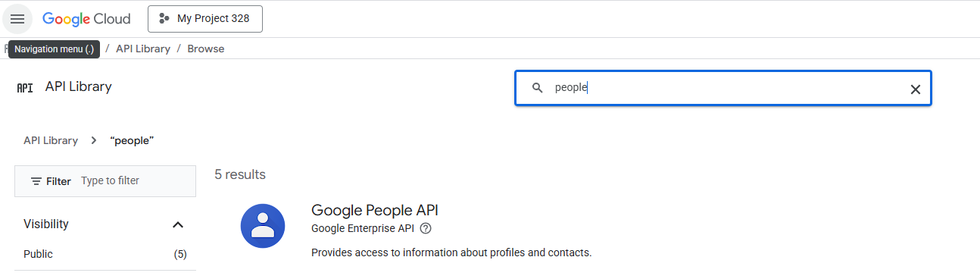Click the People API description text
Screen dimensions: 980x279
click(451, 252)
